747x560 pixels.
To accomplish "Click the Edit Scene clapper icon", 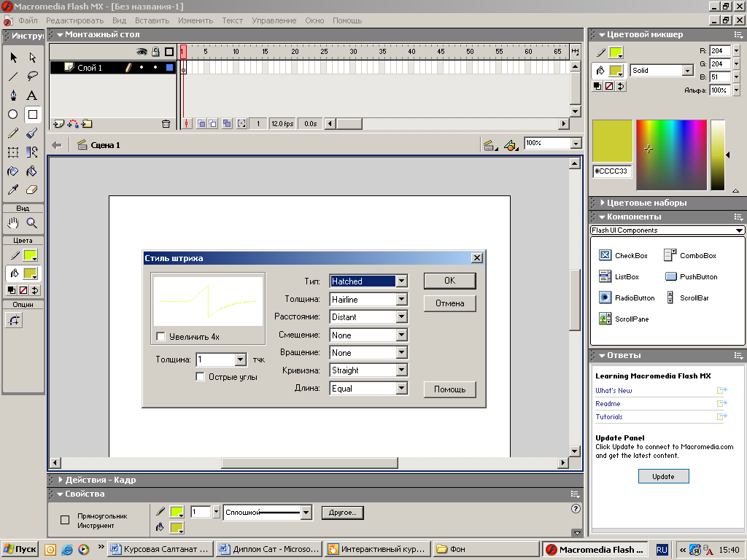I will point(489,145).
